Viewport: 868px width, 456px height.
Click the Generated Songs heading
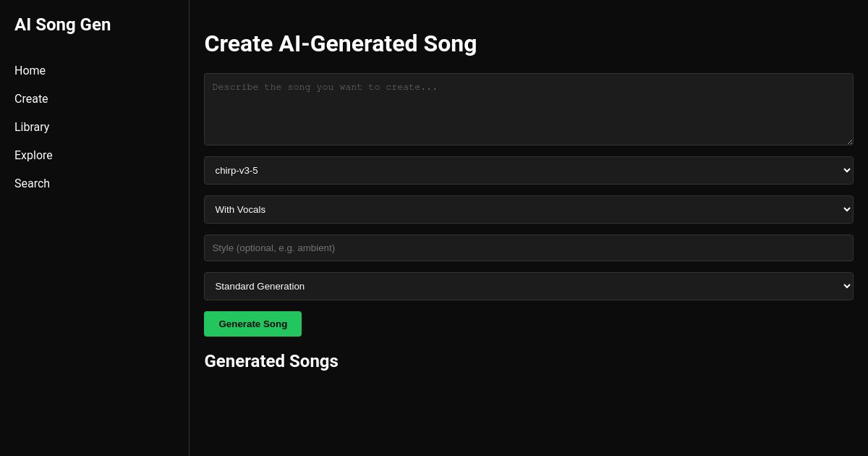(x=271, y=361)
